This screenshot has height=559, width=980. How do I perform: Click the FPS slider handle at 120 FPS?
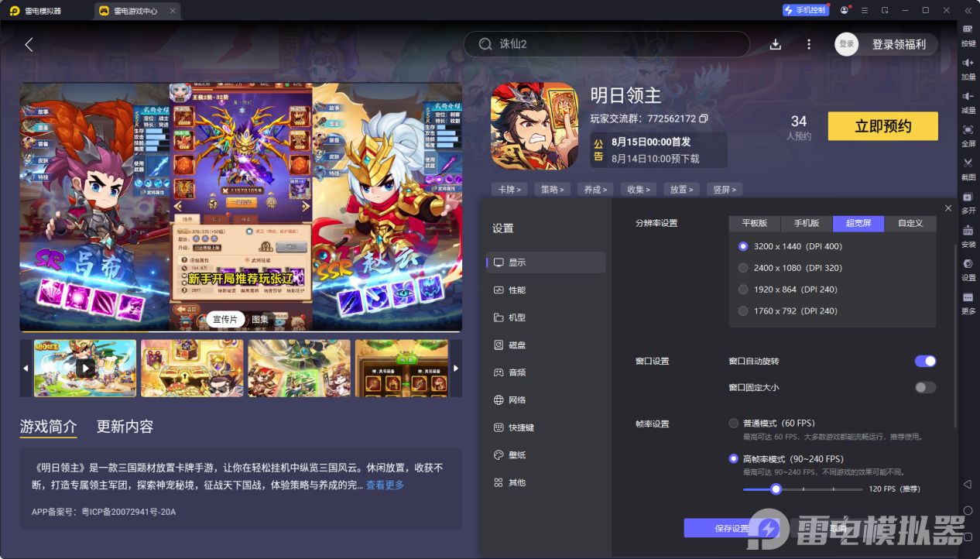click(x=776, y=489)
